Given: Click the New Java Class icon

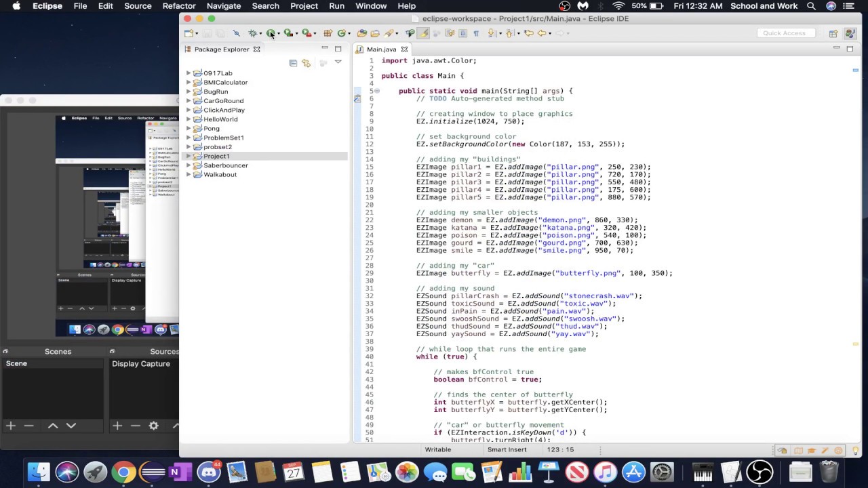Looking at the screenshot, I should coord(342,33).
